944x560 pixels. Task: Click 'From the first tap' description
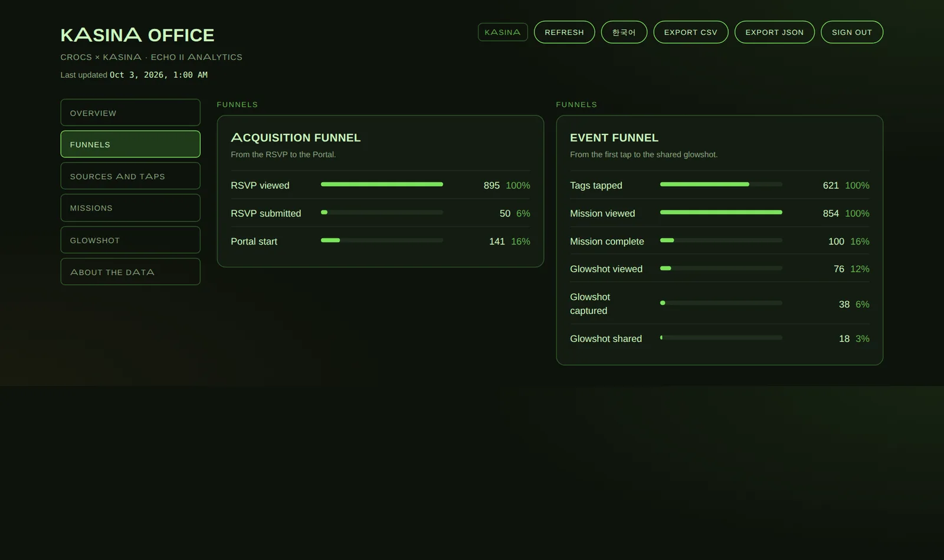644,154
